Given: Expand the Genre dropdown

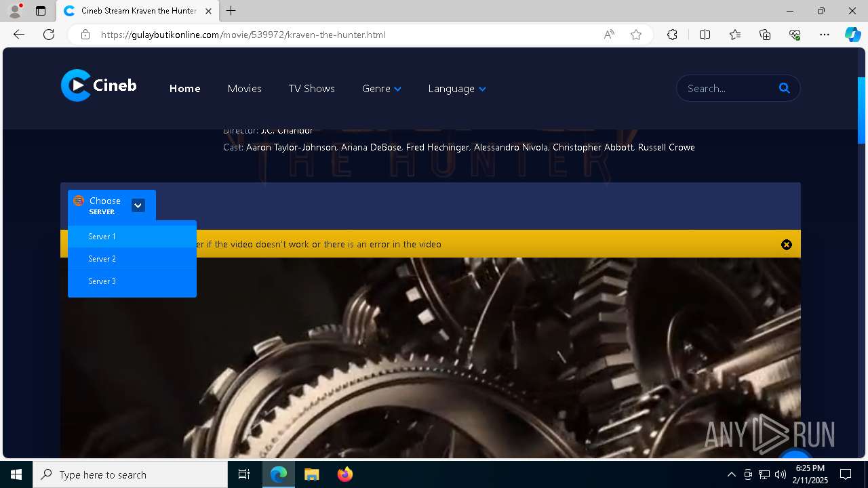Looking at the screenshot, I should point(382,89).
